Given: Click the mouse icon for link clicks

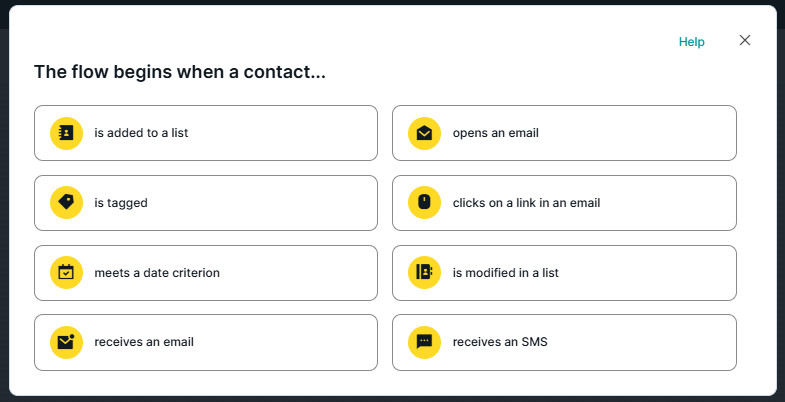Looking at the screenshot, I should click(424, 203).
